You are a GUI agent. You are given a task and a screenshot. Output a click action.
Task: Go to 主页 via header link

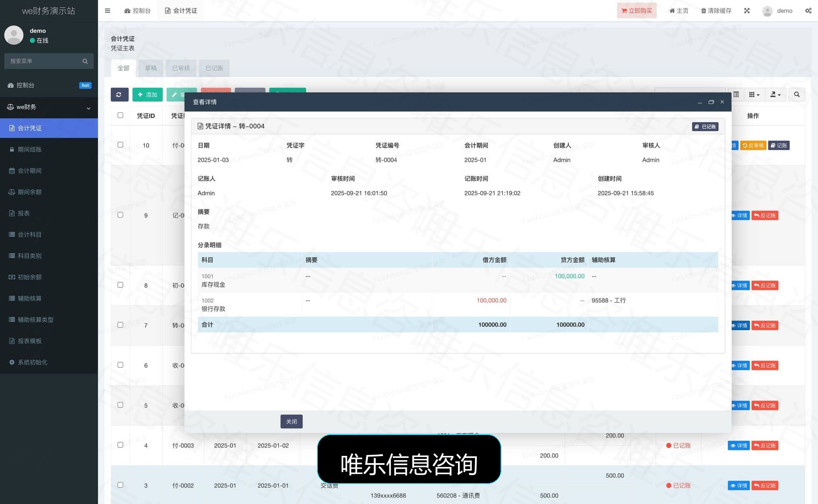(x=679, y=11)
